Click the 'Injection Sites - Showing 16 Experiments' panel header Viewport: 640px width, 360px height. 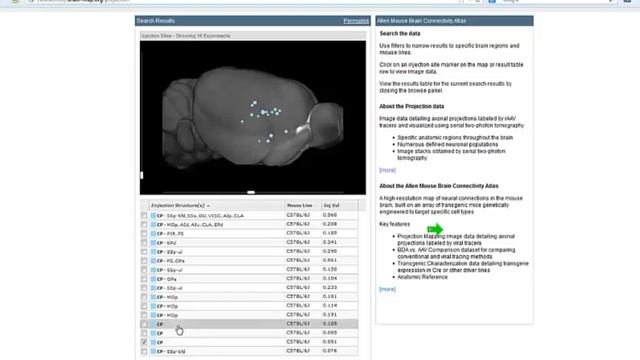coord(253,36)
